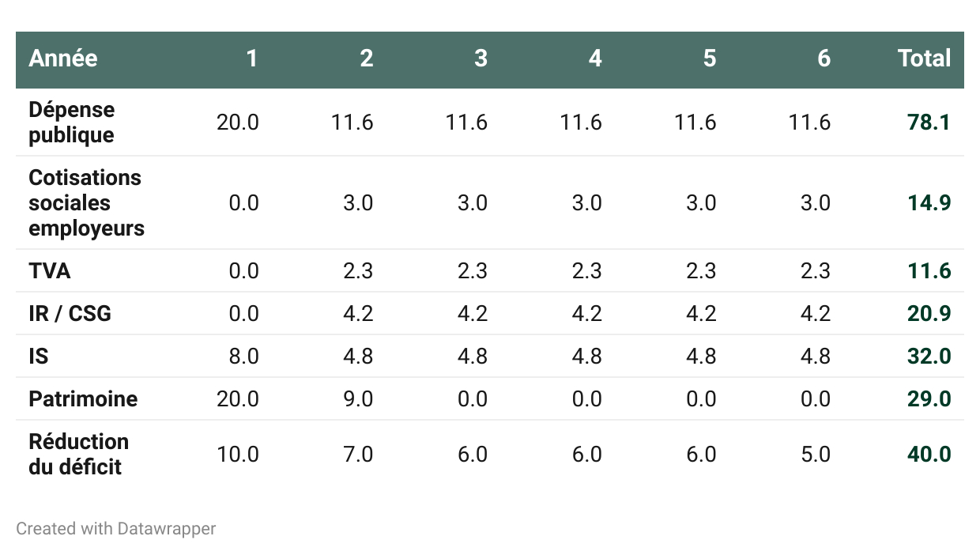The image size is (980, 555).
Task: Select Réduction du déficit year 6 value 5.0
Action: pyautogui.click(x=816, y=455)
